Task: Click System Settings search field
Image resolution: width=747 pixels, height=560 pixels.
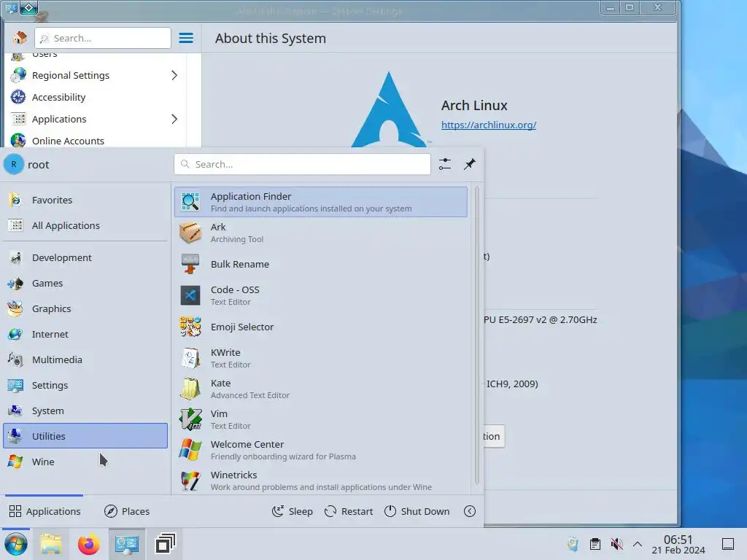Action: coord(103,38)
